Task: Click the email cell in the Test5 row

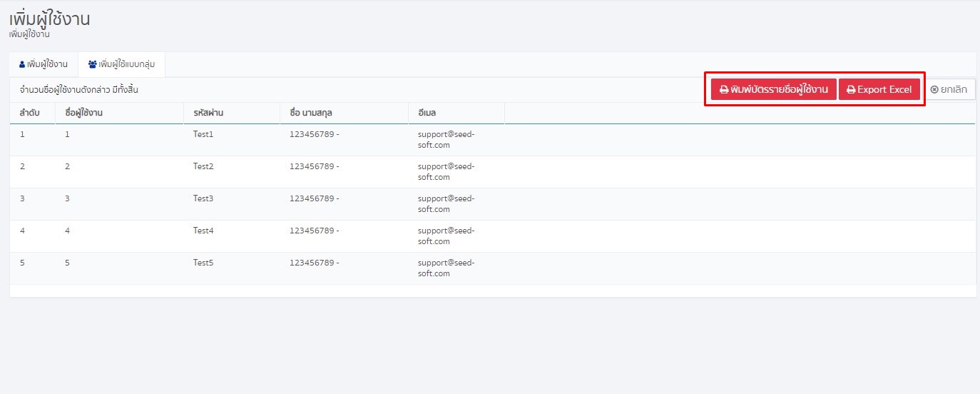Action: tap(456, 268)
